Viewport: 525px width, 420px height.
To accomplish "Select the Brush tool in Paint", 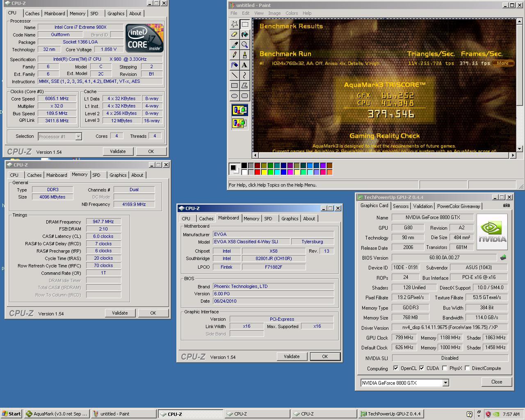I will click(245, 55).
